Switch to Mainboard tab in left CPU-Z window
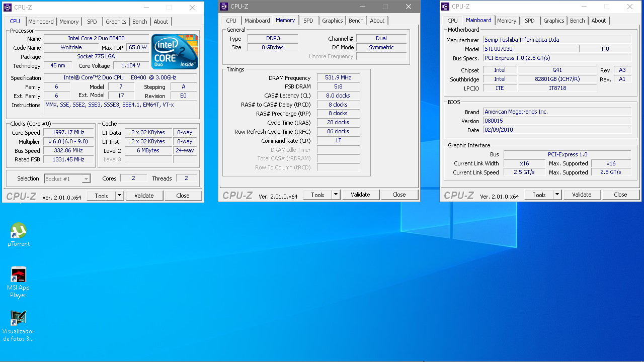644x362 pixels. [41, 22]
